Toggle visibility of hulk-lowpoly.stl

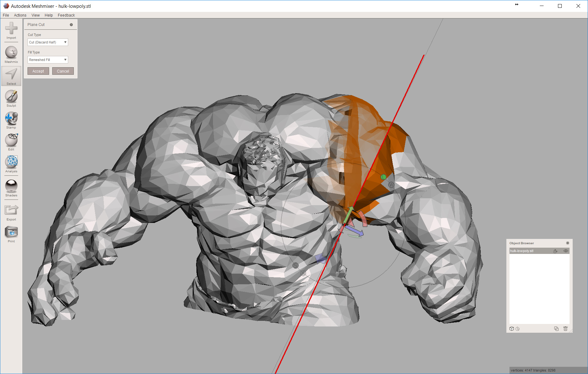tap(566, 251)
